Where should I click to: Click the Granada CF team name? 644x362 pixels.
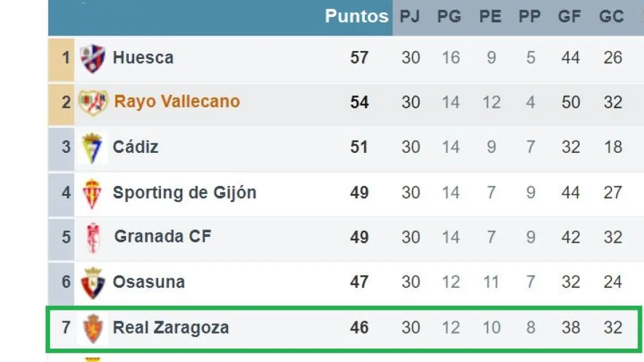tap(163, 237)
